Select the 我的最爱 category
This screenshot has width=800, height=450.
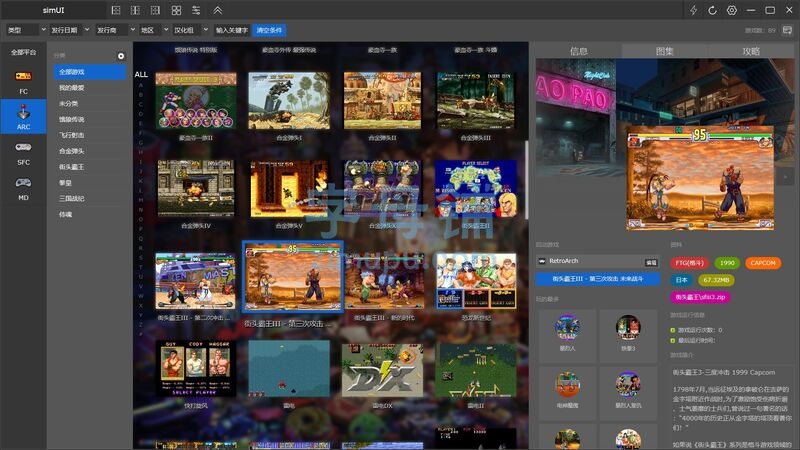click(x=90, y=88)
